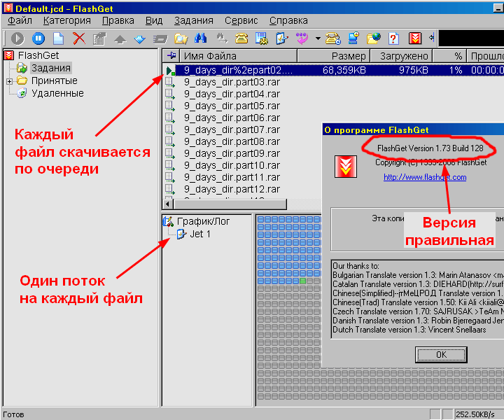The height and width of the screenshot is (420, 504).
Task: Click the blue Pause toolbar icon
Action: point(38,38)
